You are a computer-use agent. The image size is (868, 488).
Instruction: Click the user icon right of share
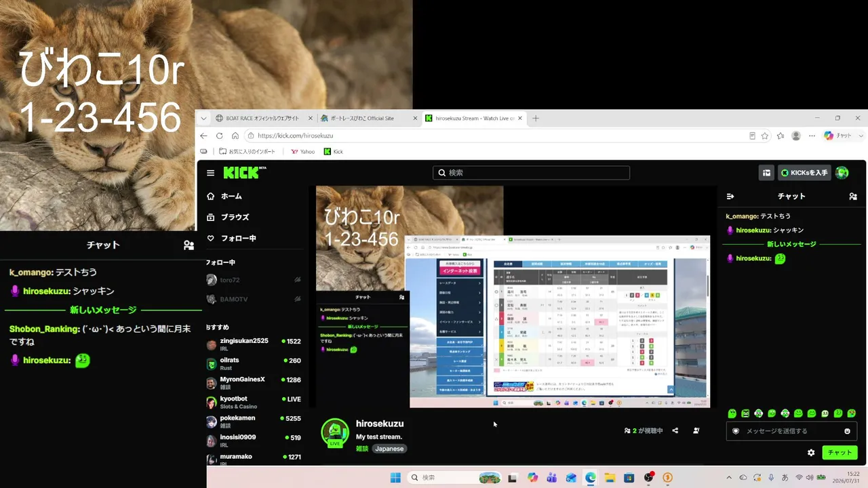click(x=696, y=430)
